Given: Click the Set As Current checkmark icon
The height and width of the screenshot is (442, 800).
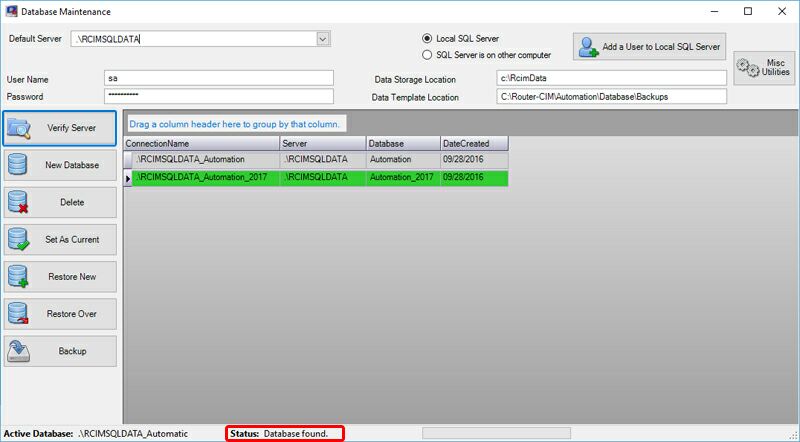Looking at the screenshot, I should point(19,240).
